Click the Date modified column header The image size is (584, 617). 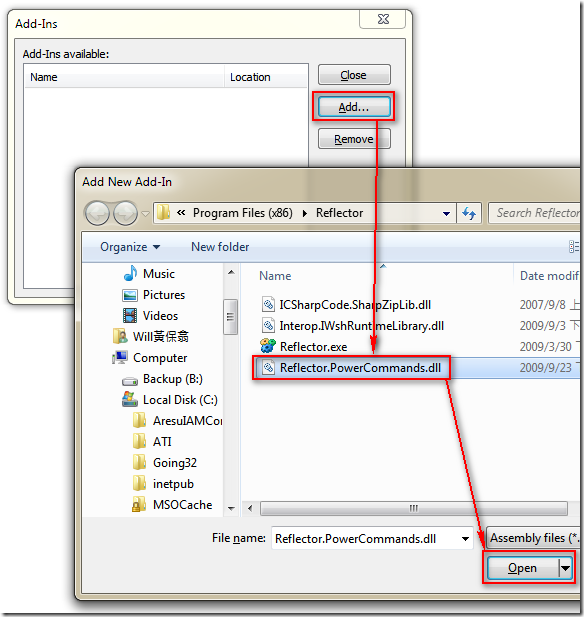549,276
